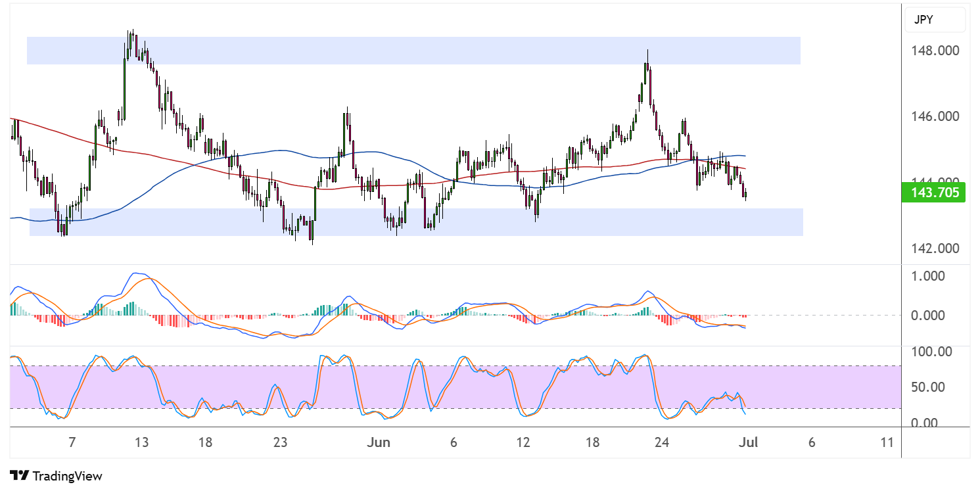Click the 11 date label on time axis
980x493 pixels.
[x=887, y=442]
